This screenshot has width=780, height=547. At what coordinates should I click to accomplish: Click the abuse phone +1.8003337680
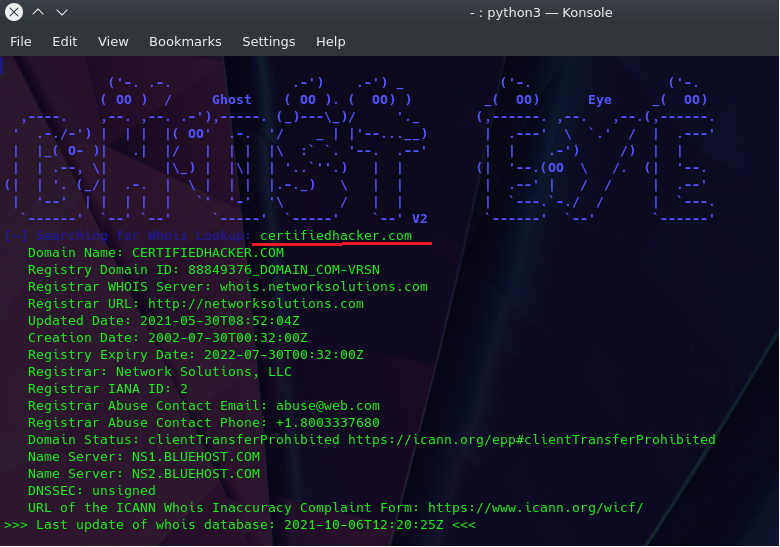coord(328,423)
